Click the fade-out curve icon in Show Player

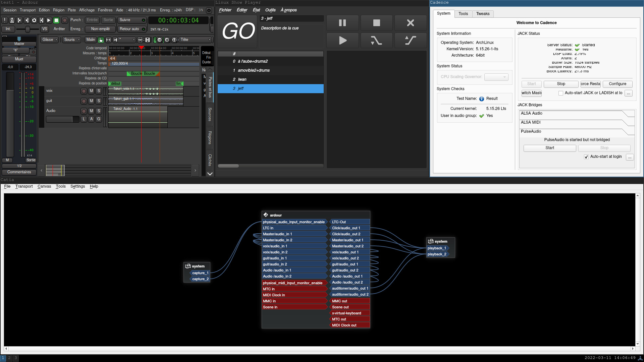376,41
